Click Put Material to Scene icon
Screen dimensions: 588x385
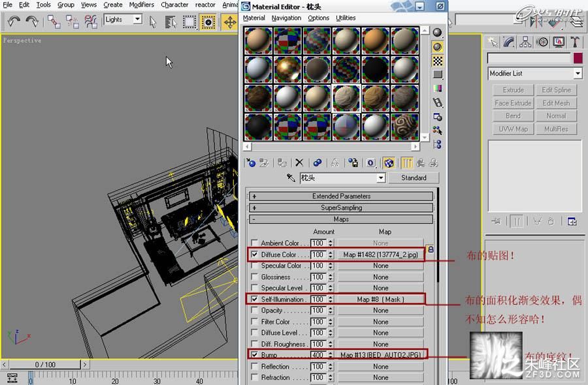pyautogui.click(x=264, y=162)
